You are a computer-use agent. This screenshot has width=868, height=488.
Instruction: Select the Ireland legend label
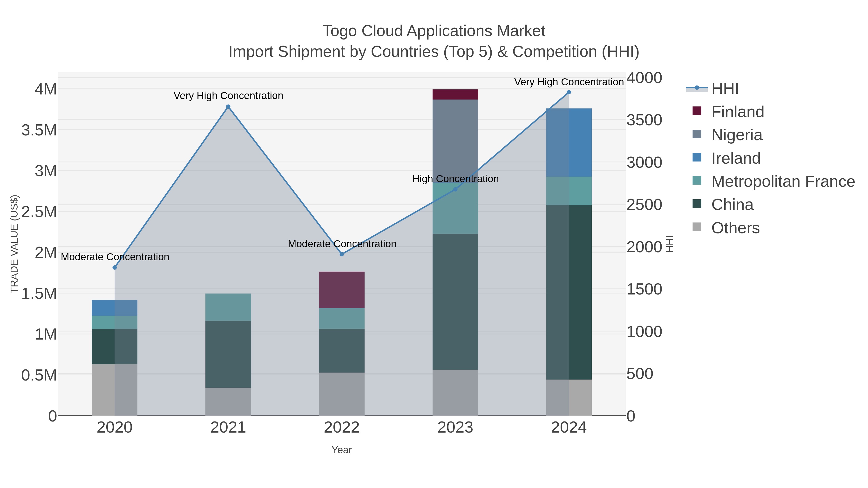(x=736, y=158)
